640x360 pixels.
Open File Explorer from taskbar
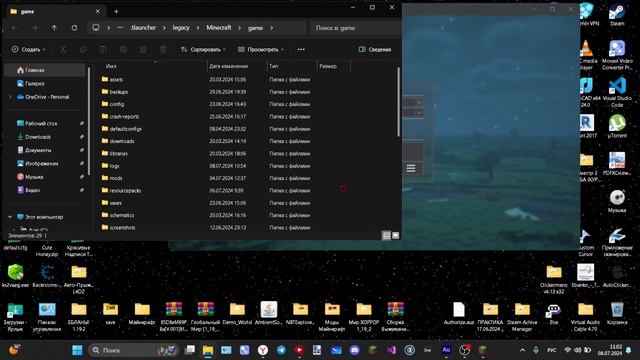208,350
